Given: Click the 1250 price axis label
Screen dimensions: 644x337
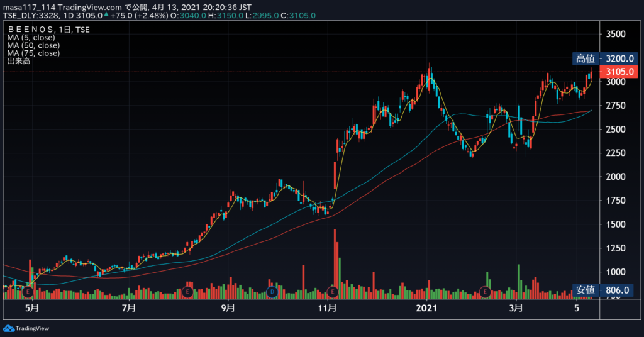Looking at the screenshot, I should point(616,248).
